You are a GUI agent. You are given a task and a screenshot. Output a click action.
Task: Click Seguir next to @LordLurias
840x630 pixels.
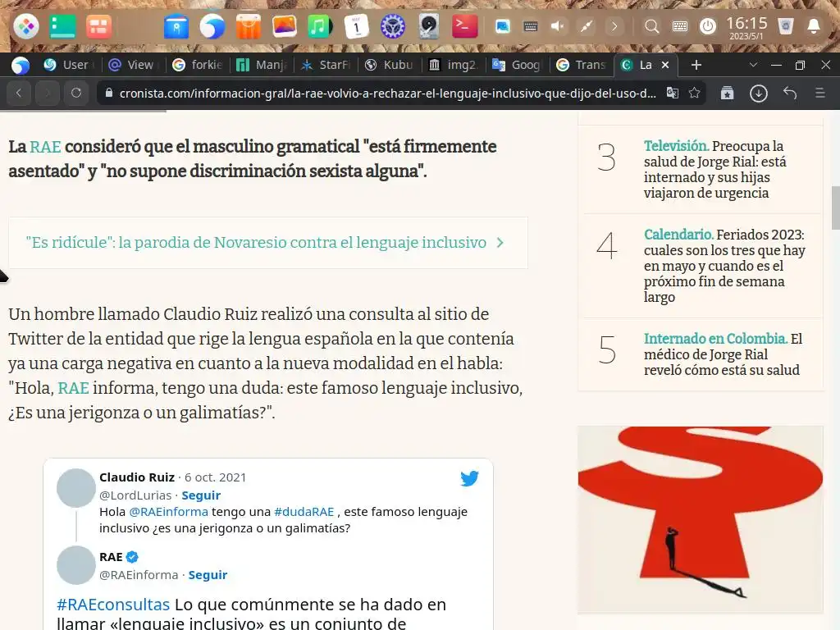tap(201, 495)
